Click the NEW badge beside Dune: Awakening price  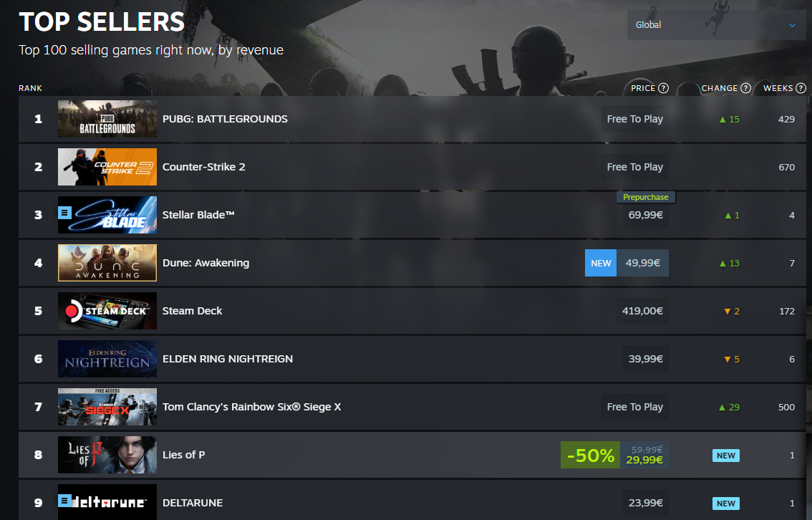(601, 263)
